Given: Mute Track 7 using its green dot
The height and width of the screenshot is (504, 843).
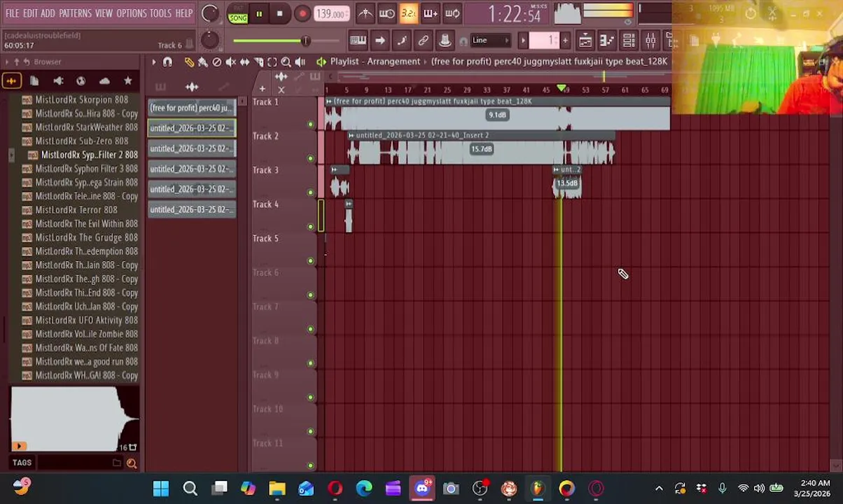Looking at the screenshot, I should 310,329.
